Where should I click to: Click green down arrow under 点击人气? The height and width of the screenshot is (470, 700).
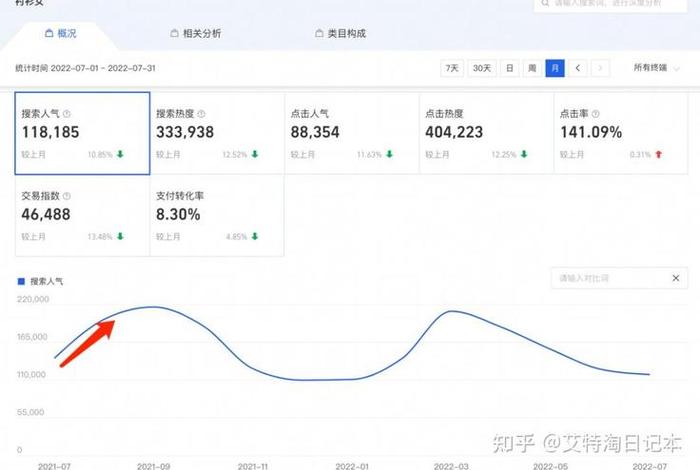[x=389, y=154]
